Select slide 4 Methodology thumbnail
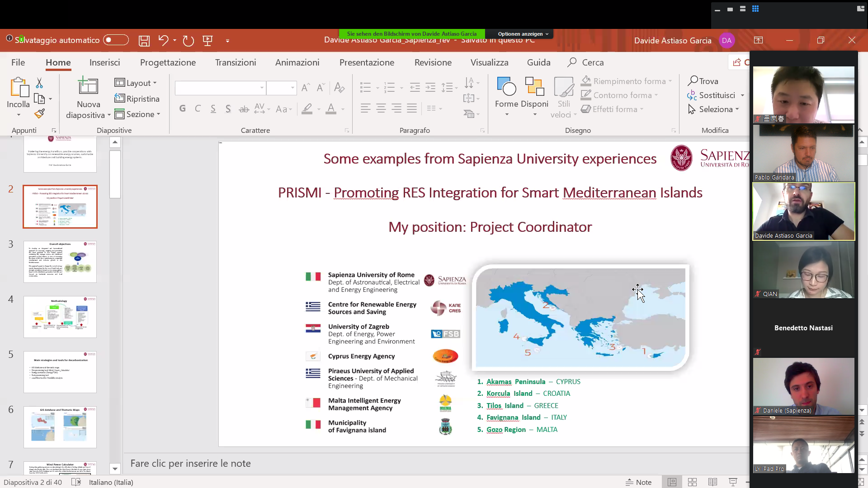868x488 pixels. [60, 317]
